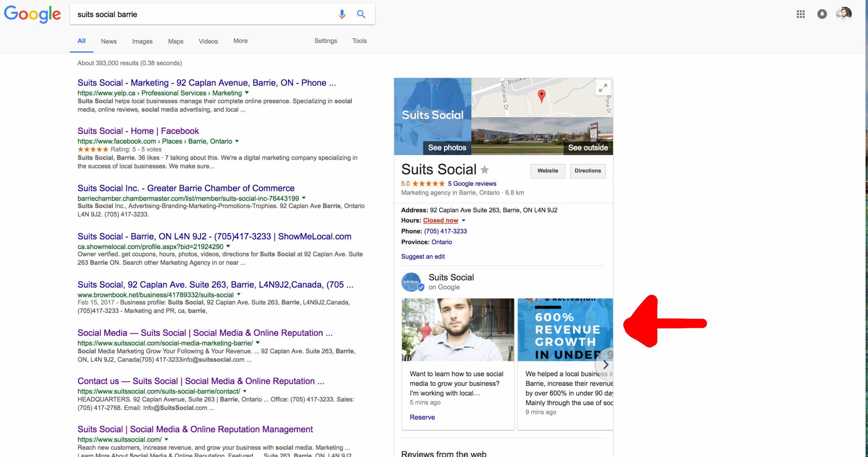The height and width of the screenshot is (457, 868).
Task: Start voice search with microphone icon
Action: tap(342, 14)
